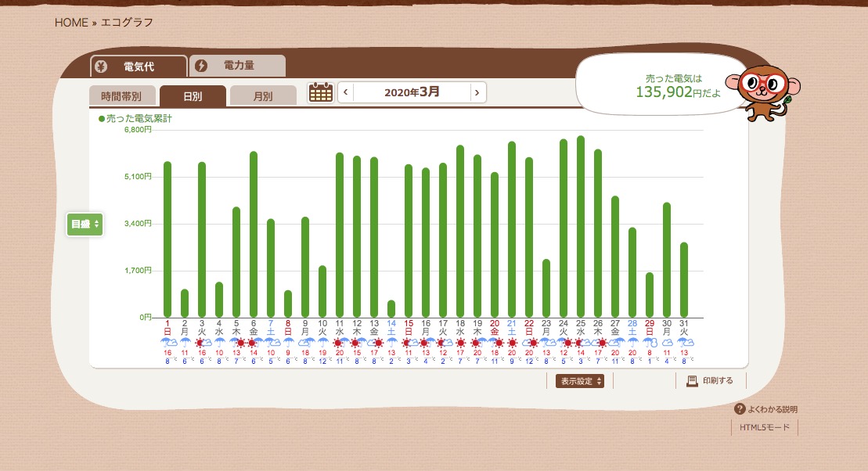Click the 1,700円 axis label
868x471 pixels.
(x=138, y=271)
